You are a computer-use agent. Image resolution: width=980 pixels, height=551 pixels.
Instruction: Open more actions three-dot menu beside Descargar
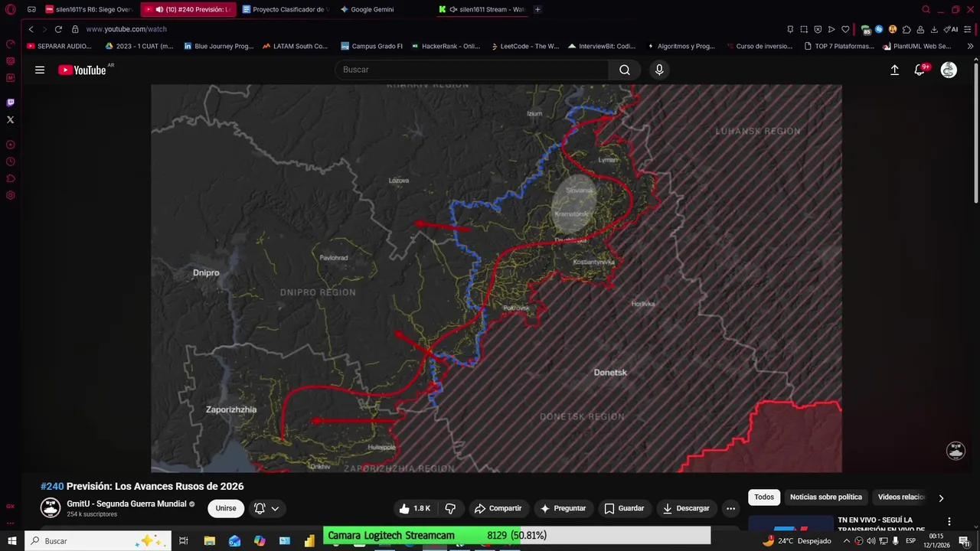(x=730, y=508)
